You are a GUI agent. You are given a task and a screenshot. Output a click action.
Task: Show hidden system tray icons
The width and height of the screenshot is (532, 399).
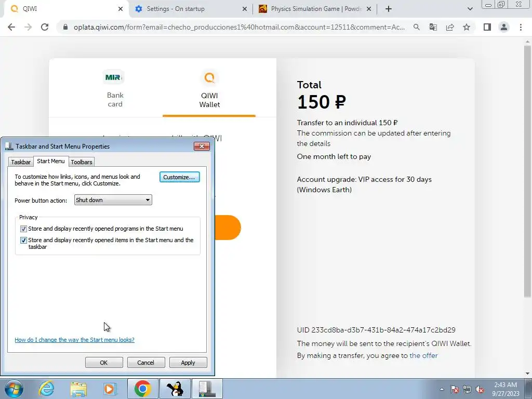click(442, 389)
